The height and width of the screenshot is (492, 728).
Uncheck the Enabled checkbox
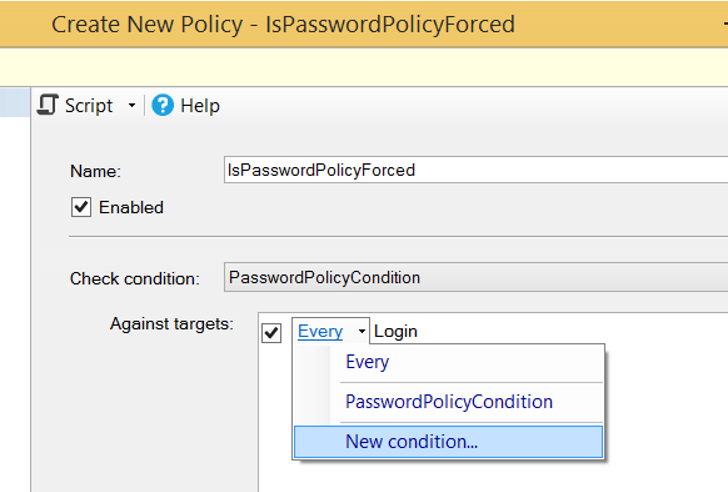pyautogui.click(x=81, y=207)
